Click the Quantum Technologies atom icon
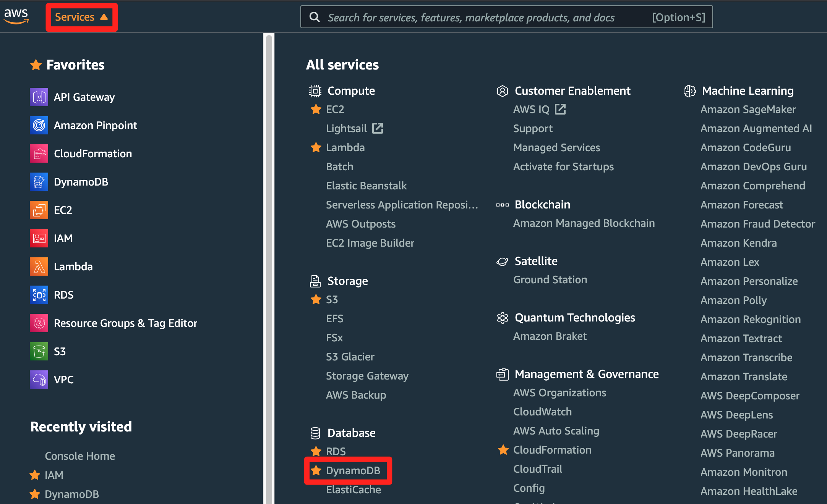827x504 pixels. (503, 318)
